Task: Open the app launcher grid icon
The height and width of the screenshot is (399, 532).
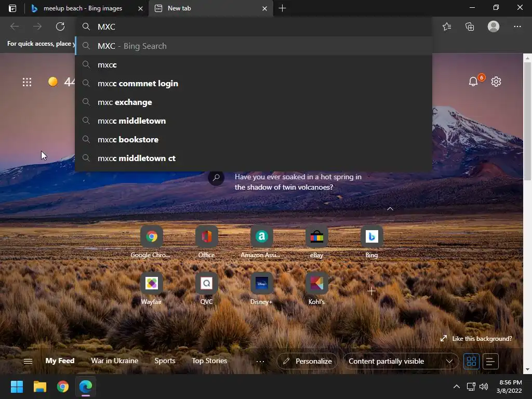Action: point(27,82)
